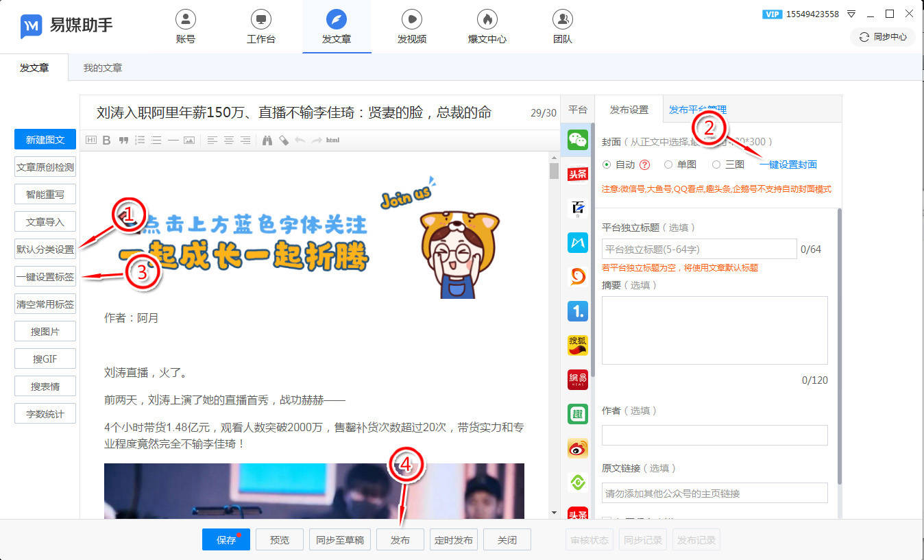Open 搜GIF search
Image resolution: width=924 pixels, height=560 pixels.
(x=45, y=359)
